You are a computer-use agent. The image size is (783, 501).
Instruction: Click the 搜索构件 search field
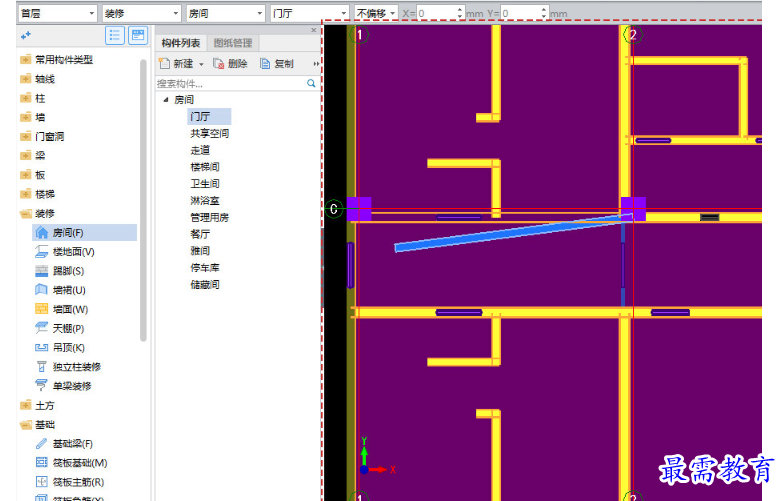(231, 83)
